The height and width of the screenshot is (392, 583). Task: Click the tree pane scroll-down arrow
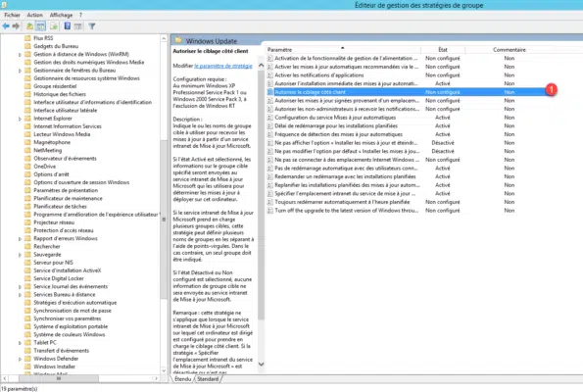click(164, 370)
